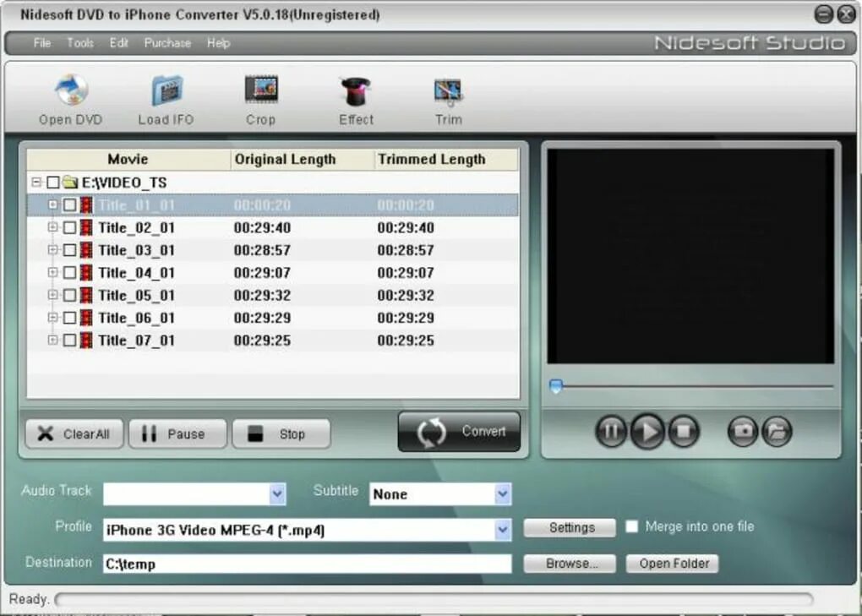
Task: Open the Subtitle dropdown
Action: (x=503, y=494)
